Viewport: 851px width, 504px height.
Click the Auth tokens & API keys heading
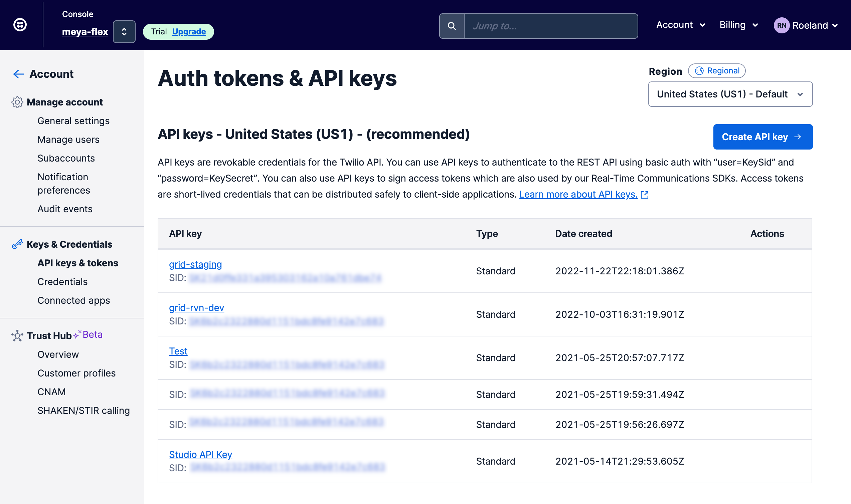(277, 78)
